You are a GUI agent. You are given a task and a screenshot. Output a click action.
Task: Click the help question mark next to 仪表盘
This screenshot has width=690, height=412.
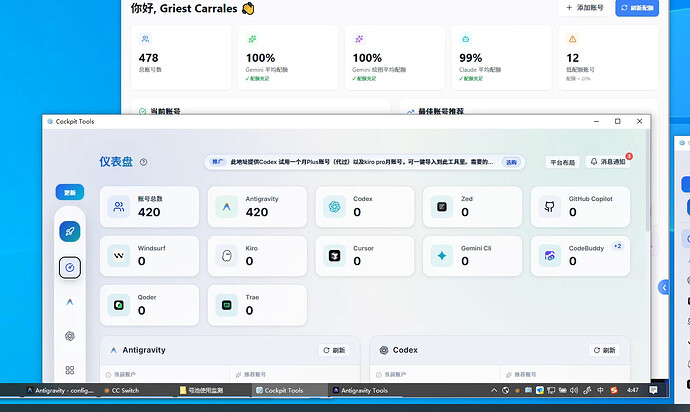143,162
